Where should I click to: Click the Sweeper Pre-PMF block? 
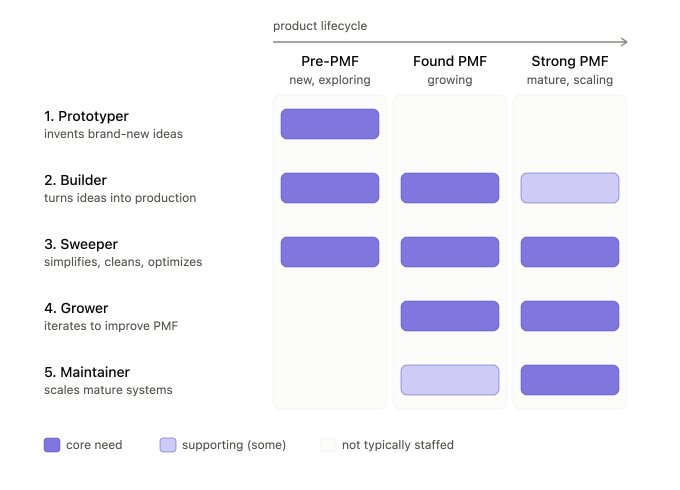[330, 252]
